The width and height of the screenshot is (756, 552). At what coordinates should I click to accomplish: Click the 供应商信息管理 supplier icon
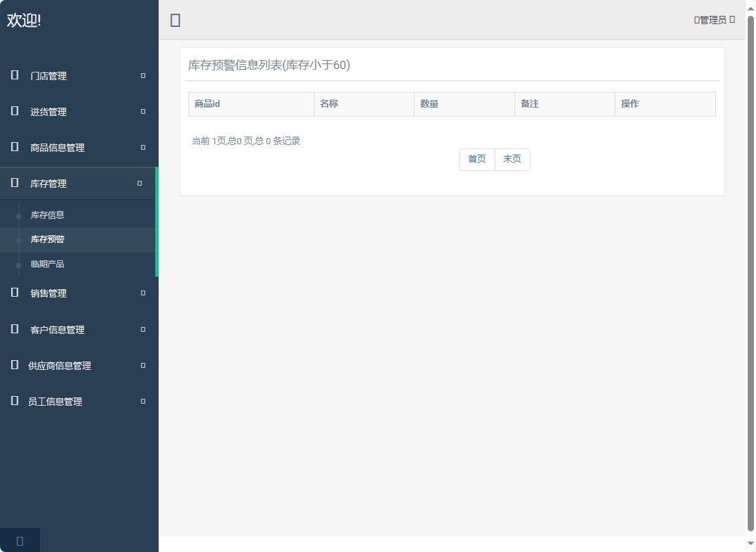(x=14, y=366)
